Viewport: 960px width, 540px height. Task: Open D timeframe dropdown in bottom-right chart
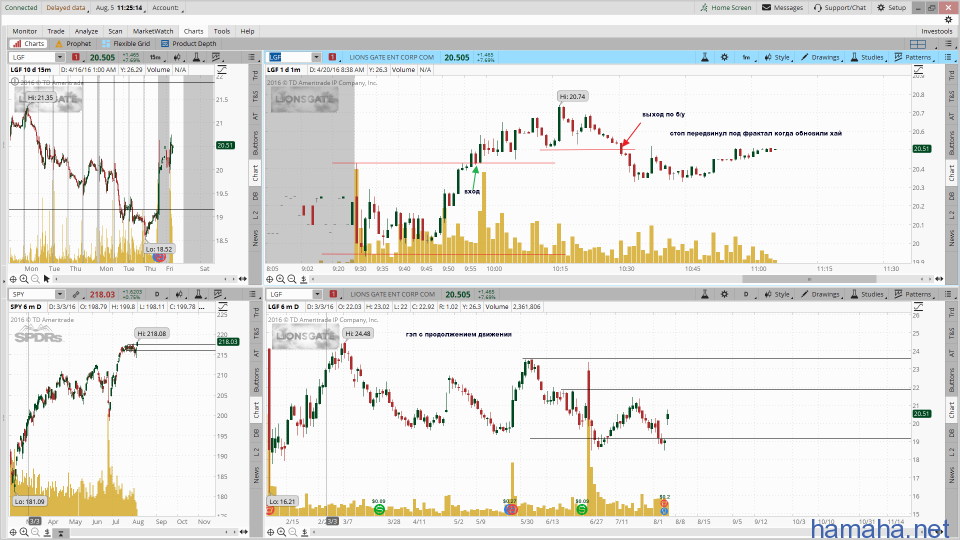coord(746,294)
